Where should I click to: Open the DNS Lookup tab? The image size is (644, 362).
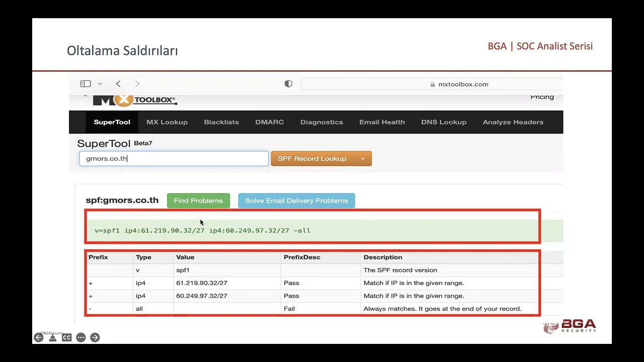click(x=444, y=122)
